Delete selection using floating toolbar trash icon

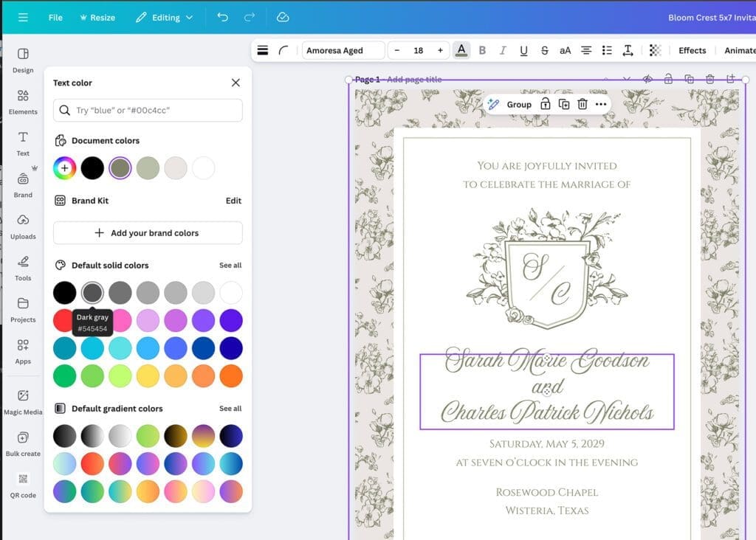click(x=583, y=104)
